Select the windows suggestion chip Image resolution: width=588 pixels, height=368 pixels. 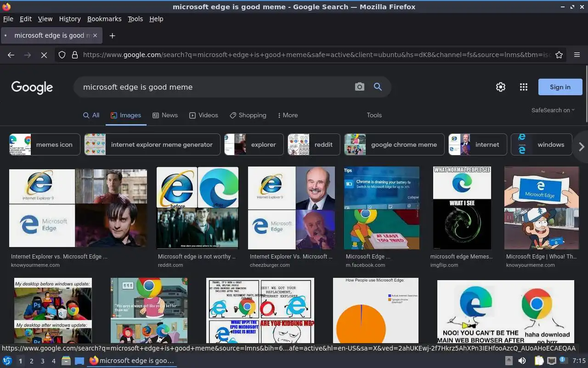point(542,144)
